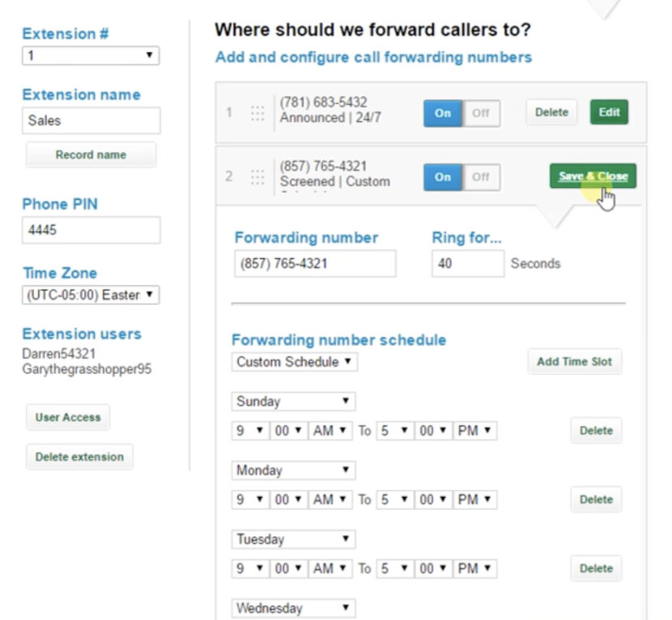Viewport: 672px width, 620px height.
Task: Click Save & Close for the second number
Action: coord(592,176)
